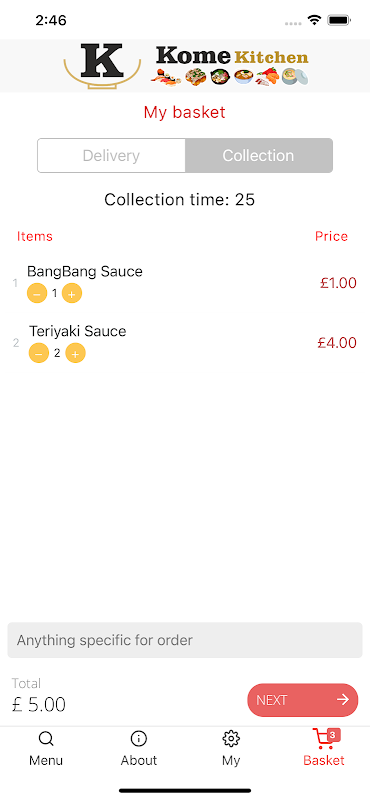
Task: Open the Menu search tab
Action: click(x=46, y=748)
